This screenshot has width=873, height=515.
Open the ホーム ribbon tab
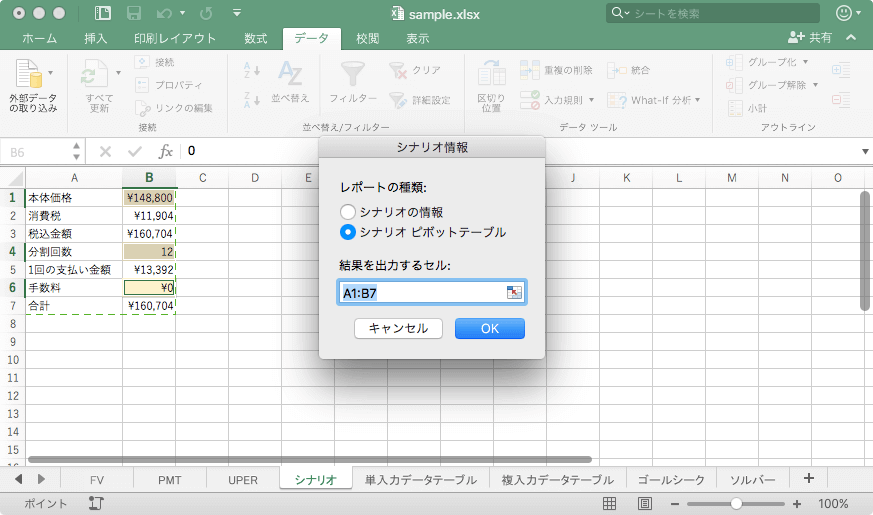click(x=40, y=38)
